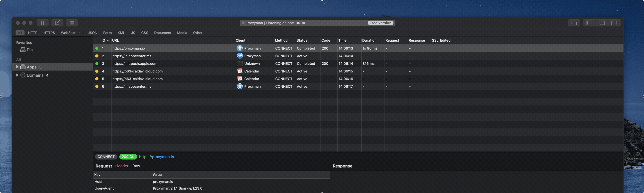
Task: Filter by HTTPS protocol
Action: (49, 33)
